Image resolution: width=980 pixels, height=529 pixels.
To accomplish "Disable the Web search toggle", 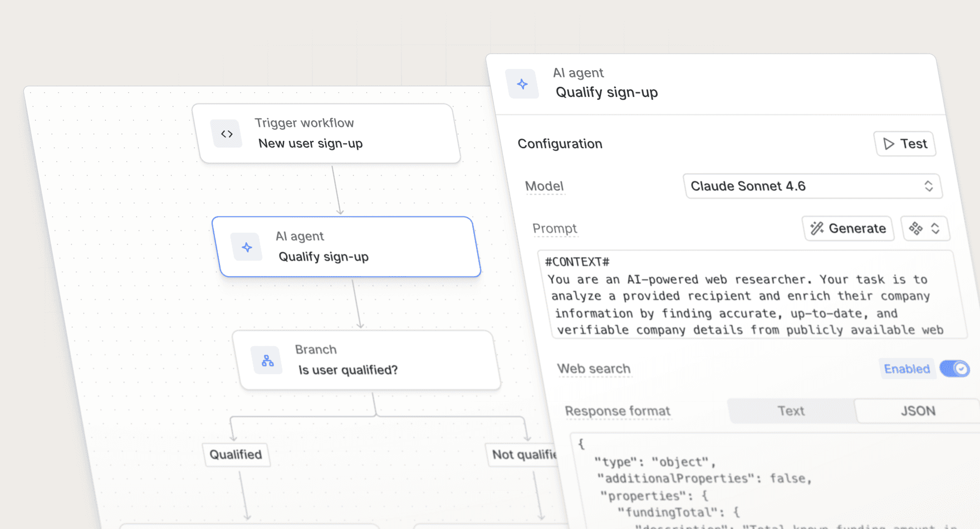I will [954, 369].
